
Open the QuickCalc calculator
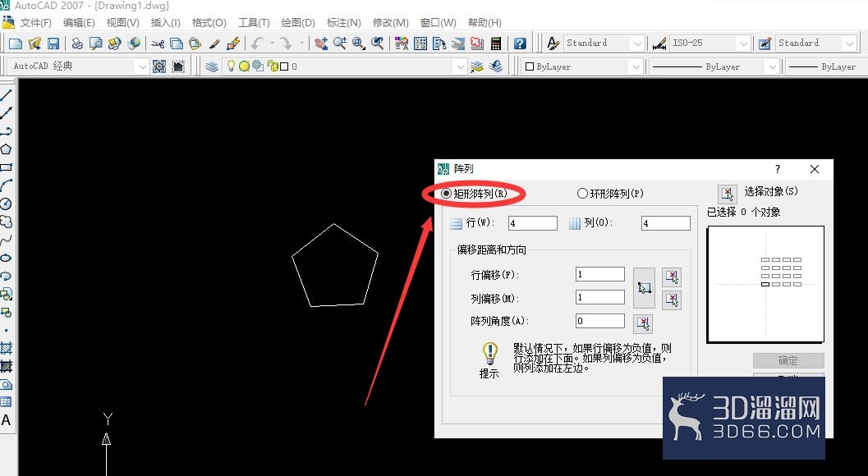496,43
